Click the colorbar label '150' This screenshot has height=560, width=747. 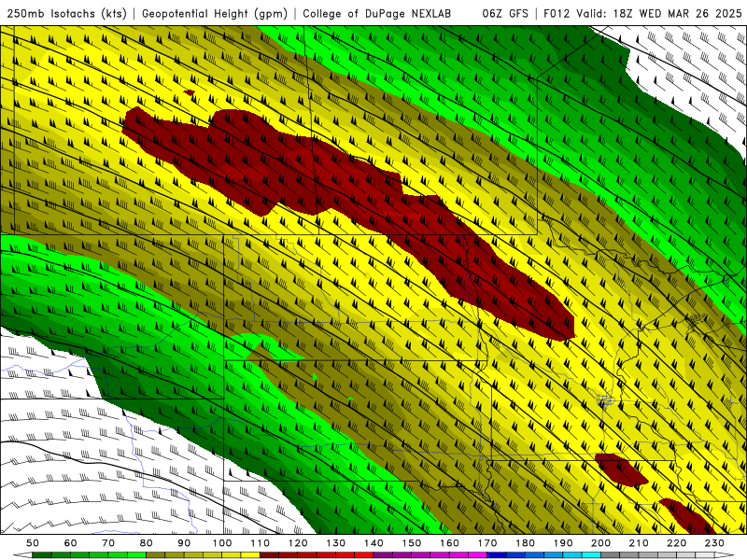pos(412,543)
